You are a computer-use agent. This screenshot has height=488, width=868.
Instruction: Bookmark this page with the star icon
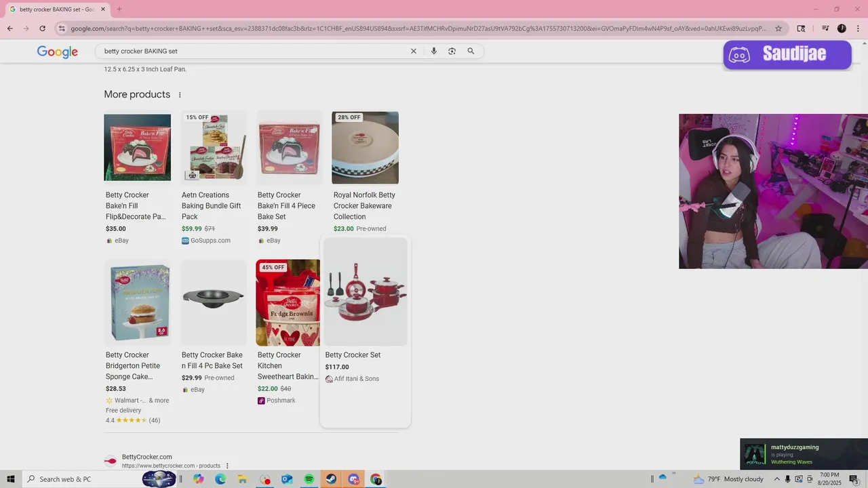pos(778,28)
